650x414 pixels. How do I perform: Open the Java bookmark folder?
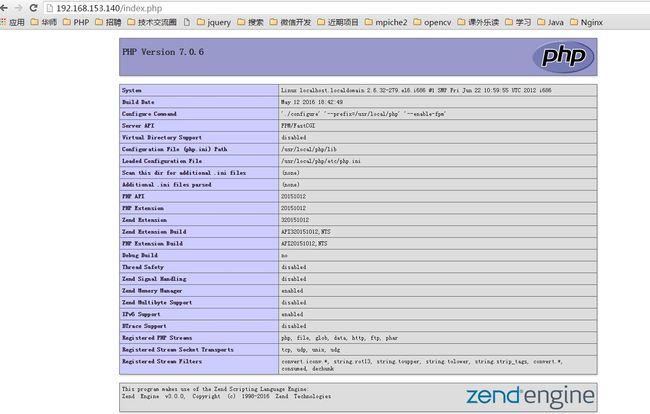[x=550, y=22]
